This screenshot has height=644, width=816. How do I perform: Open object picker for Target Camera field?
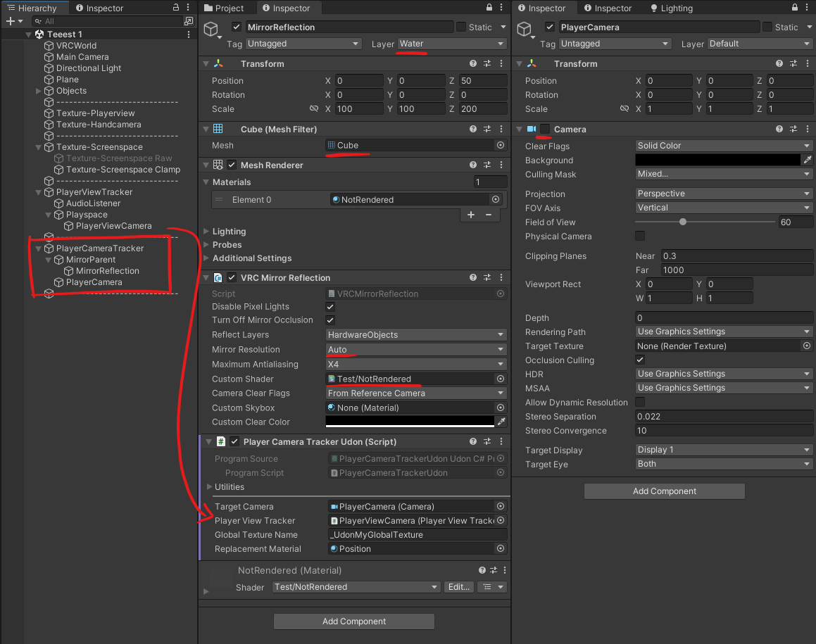click(501, 506)
